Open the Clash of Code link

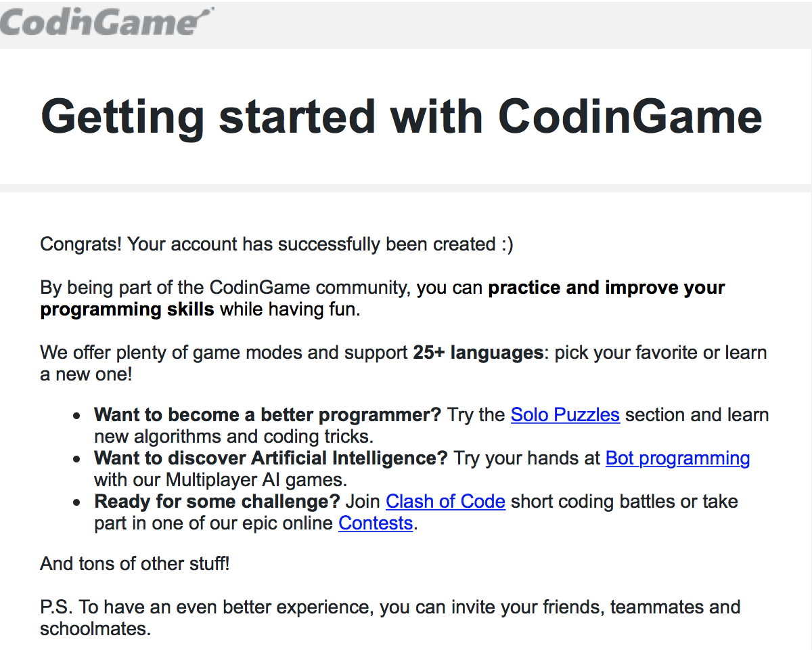pos(445,502)
